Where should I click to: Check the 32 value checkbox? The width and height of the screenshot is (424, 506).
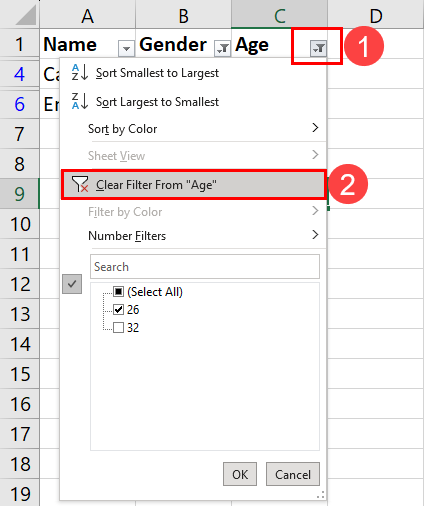[118, 328]
